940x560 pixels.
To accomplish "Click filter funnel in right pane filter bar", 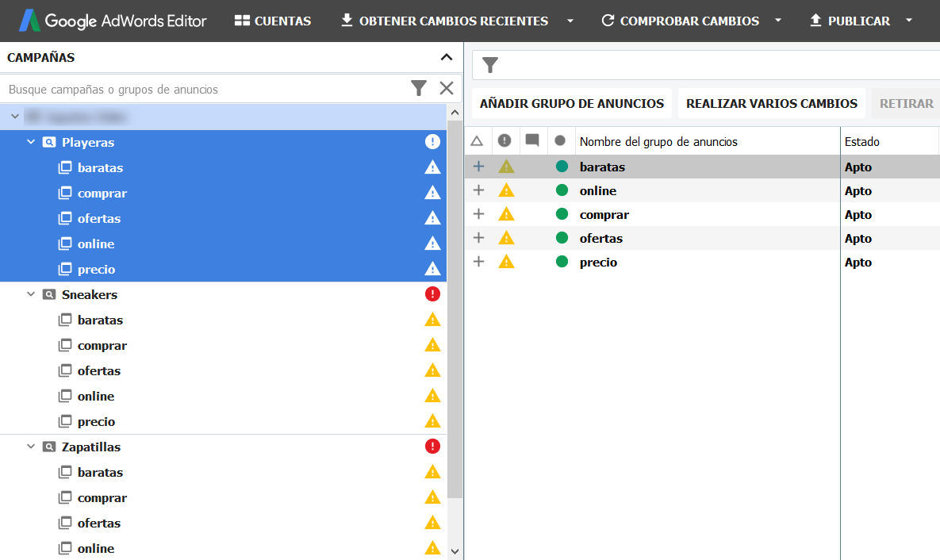I will pyautogui.click(x=489, y=65).
